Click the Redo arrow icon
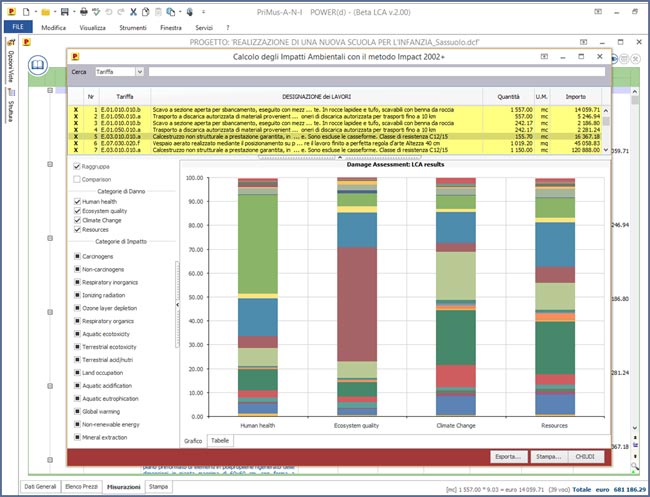650x497 pixels. tap(121, 12)
